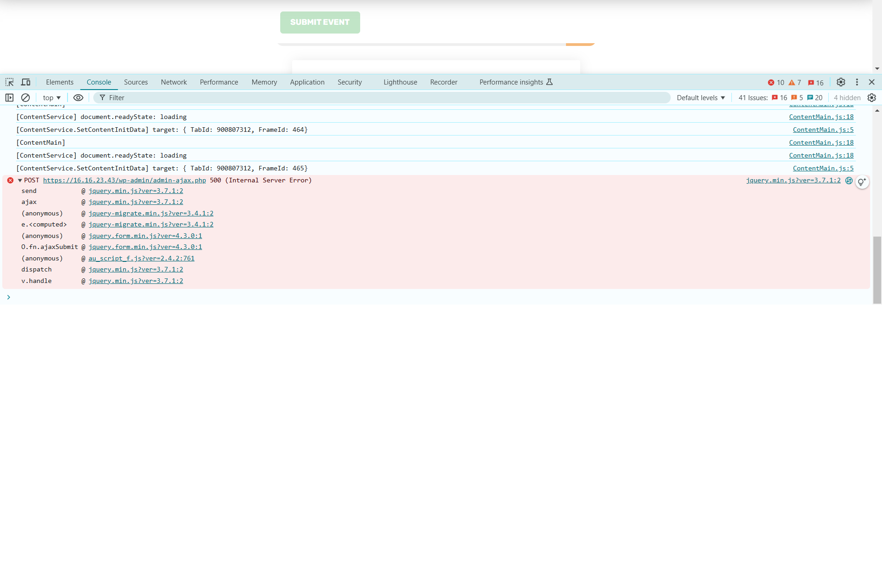This screenshot has height=588, width=882.
Task: Open the Network tab
Action: [174, 82]
